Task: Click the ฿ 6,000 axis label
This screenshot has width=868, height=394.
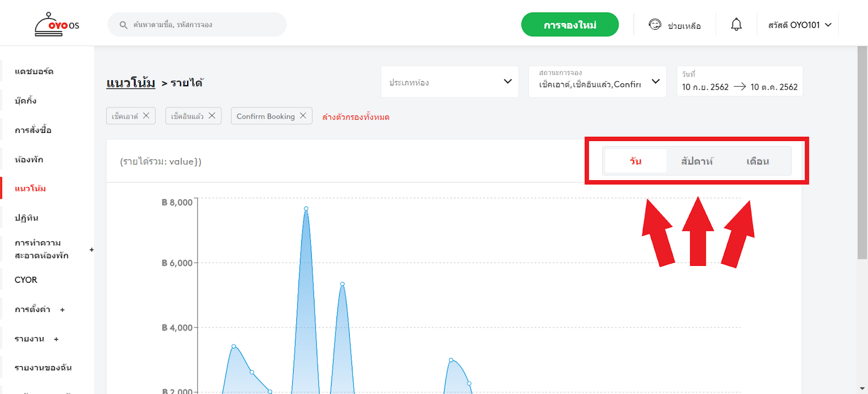Action: [x=177, y=263]
